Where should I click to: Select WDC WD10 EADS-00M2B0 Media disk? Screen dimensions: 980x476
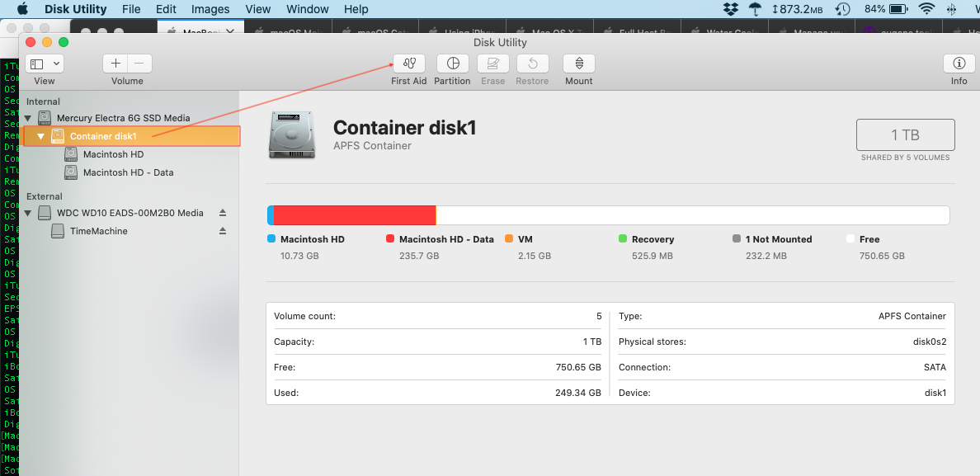tap(130, 213)
